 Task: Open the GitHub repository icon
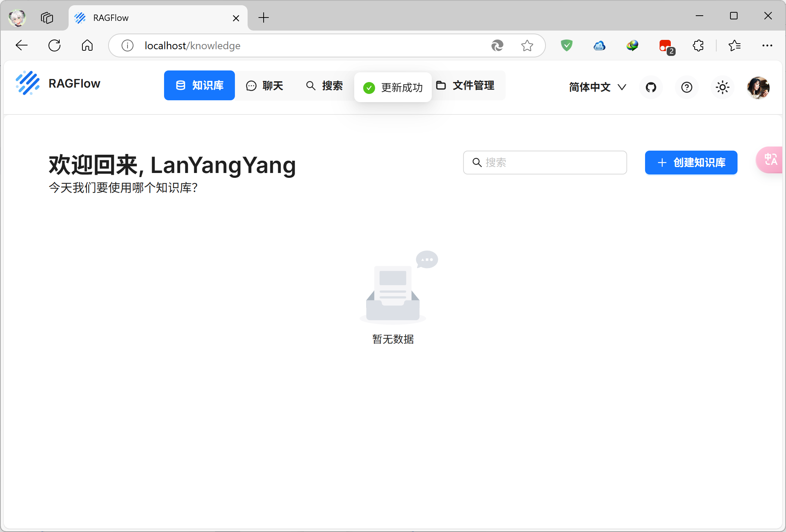point(651,87)
